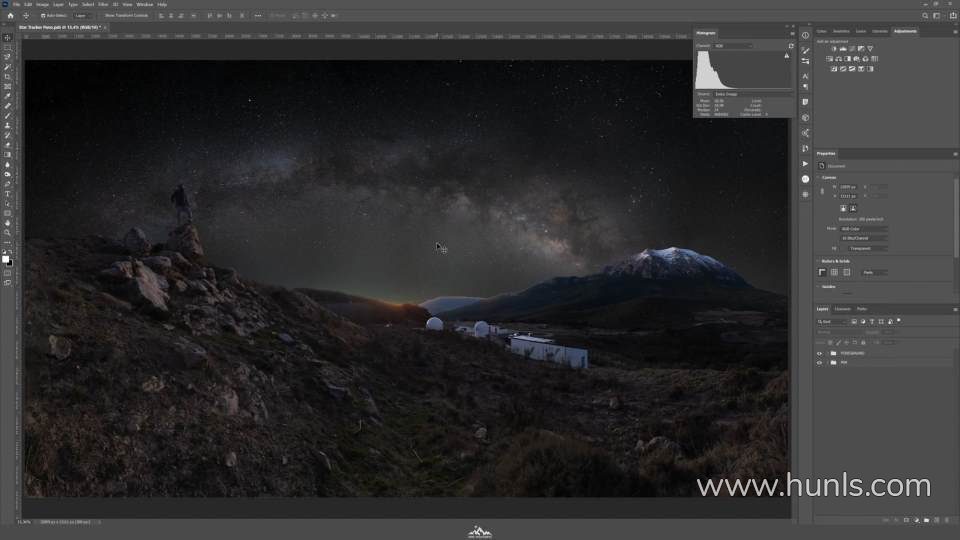Click the Home icon in options bar
The image size is (960, 540).
tap(10, 15)
